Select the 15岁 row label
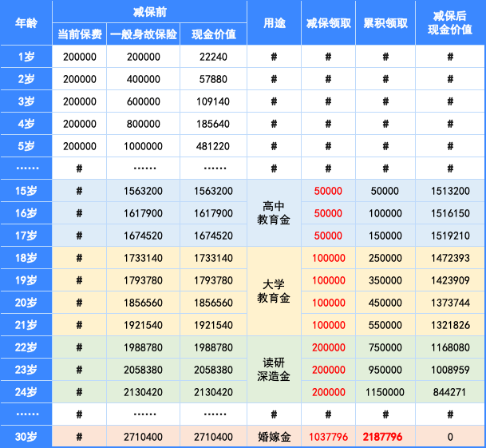 click(x=26, y=191)
